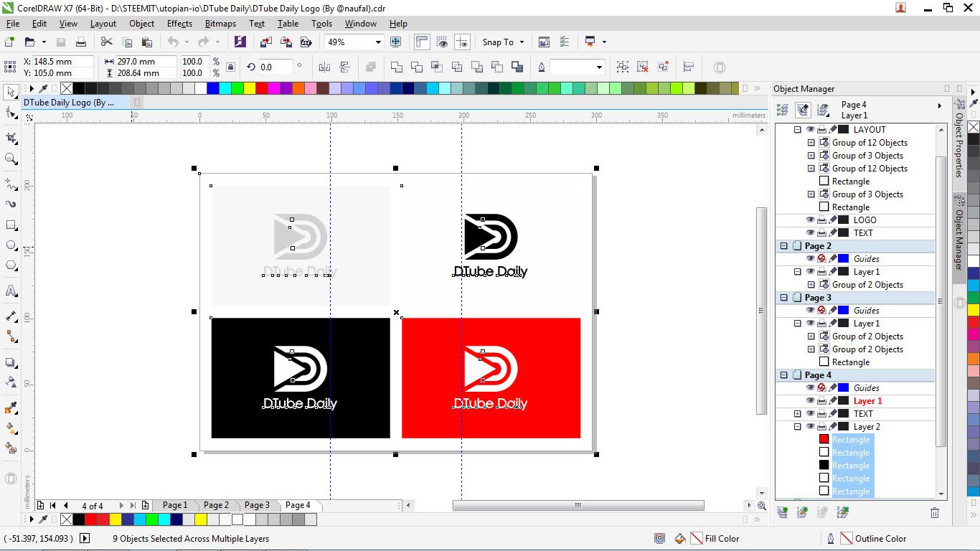
Task: Toggle the edit across layers button
Action: (x=803, y=110)
